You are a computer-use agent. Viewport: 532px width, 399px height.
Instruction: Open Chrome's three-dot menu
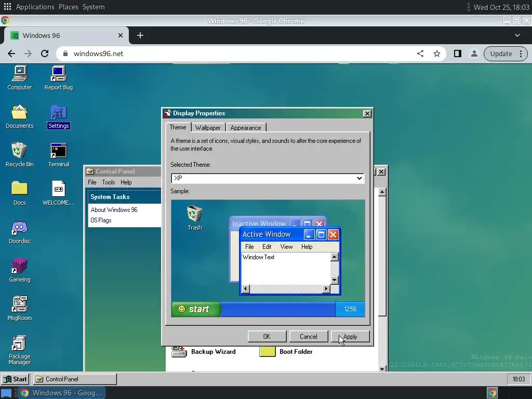coord(521,54)
